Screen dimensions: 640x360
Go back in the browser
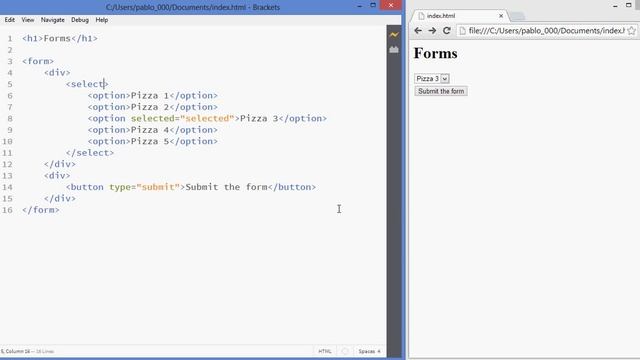pos(418,31)
